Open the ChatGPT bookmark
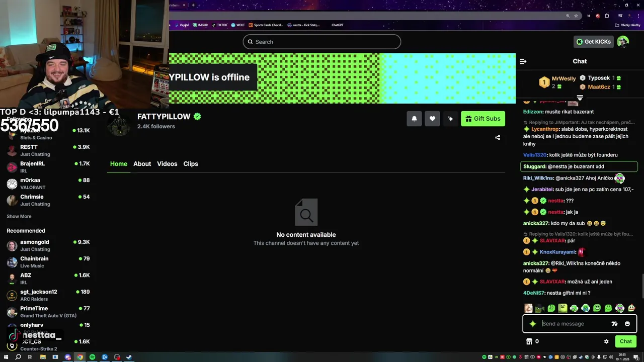 (337, 25)
